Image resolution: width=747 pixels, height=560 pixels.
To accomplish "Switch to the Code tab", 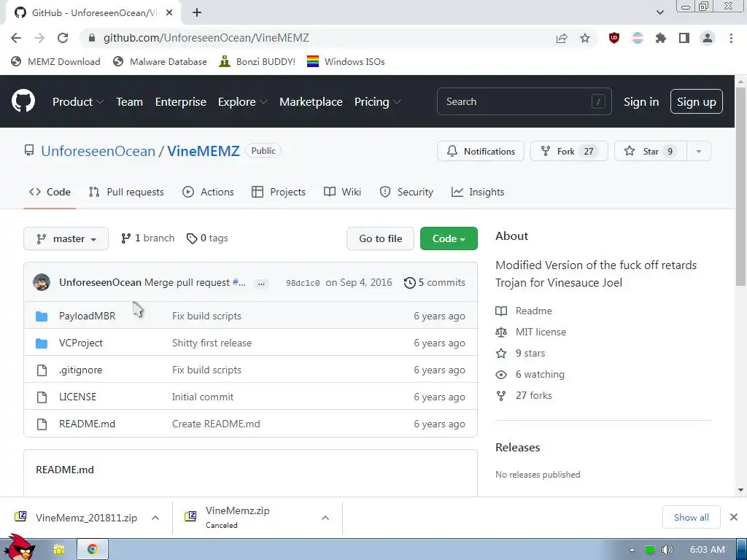I will 50,192.
